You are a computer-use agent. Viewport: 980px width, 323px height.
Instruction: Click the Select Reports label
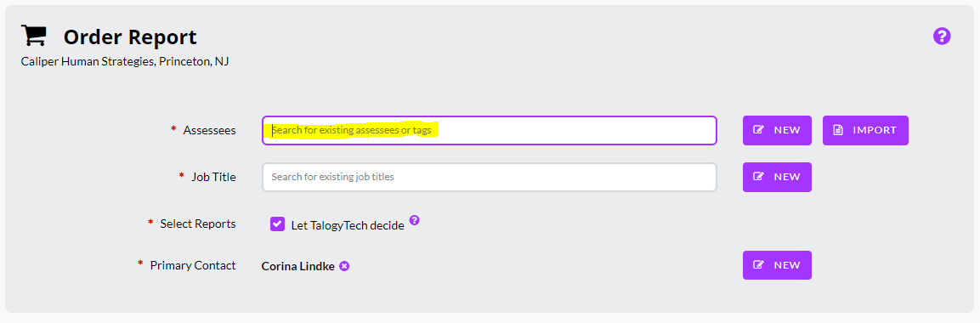click(x=198, y=224)
